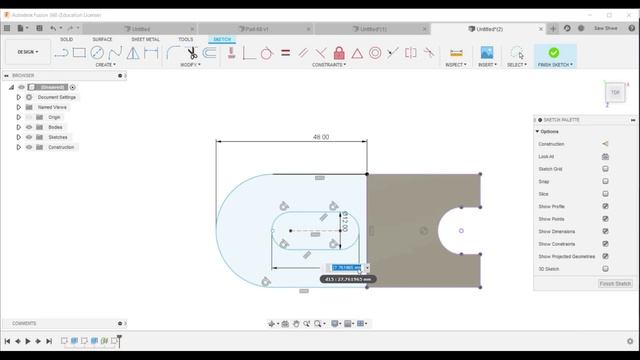Screen dimensions: 640x360
Task: Expand the Bodies folder
Action: point(18,127)
